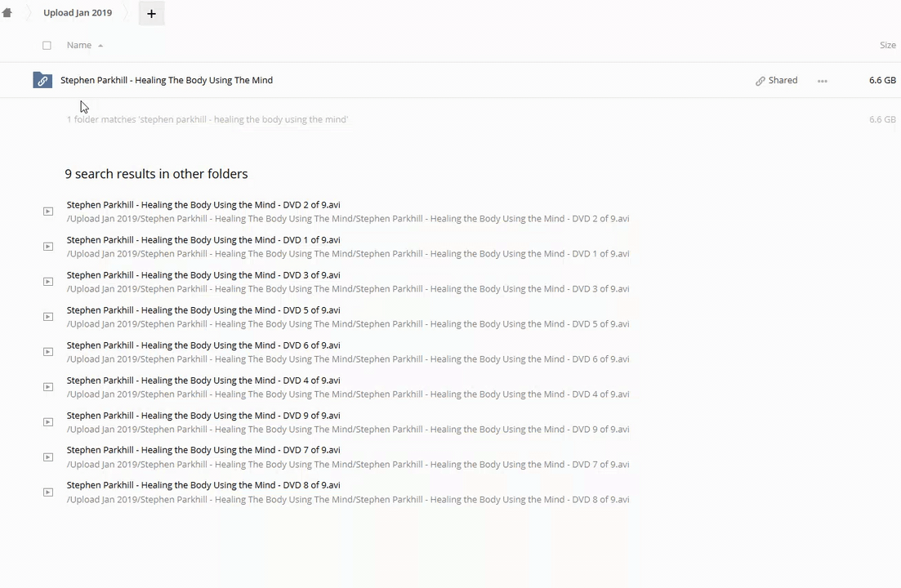Open the Upload Jan 2019 breadcrumb

click(78, 13)
